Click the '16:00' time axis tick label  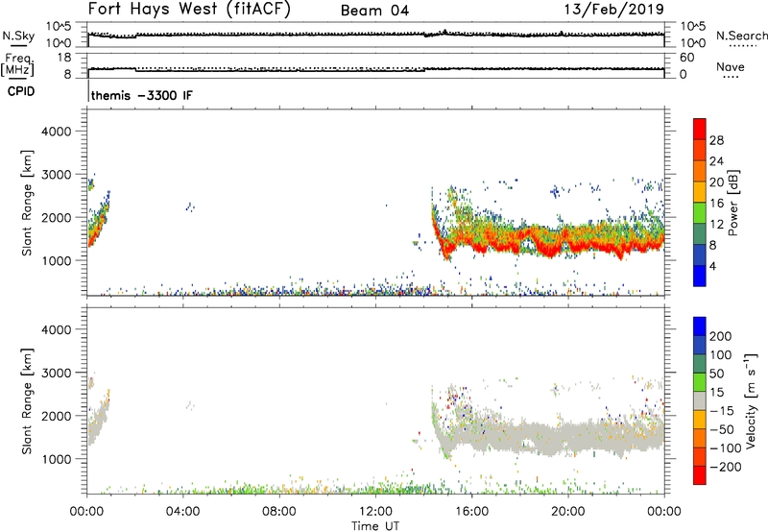(471, 512)
